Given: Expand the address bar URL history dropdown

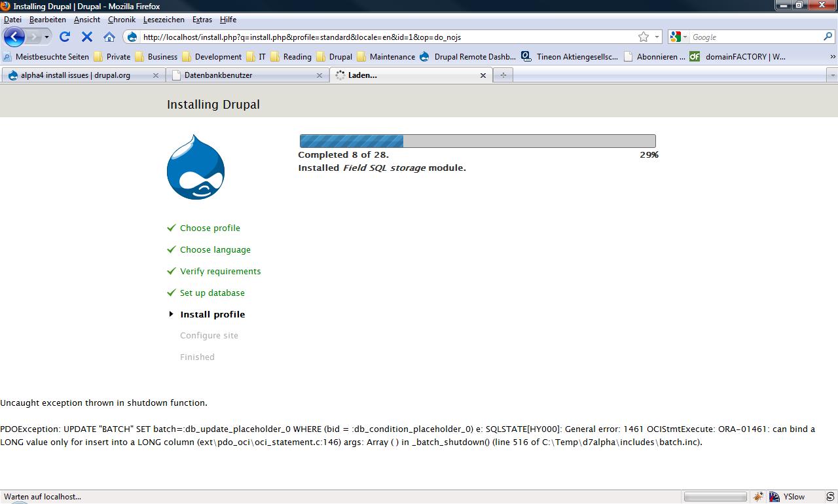Looking at the screenshot, I should 657,37.
